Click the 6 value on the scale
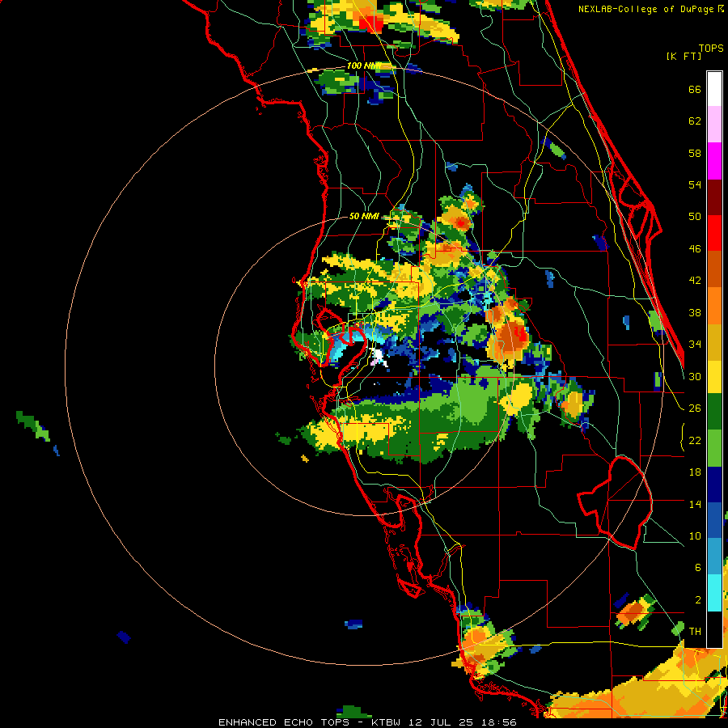Screen dimensions: 728x728 click(697, 568)
